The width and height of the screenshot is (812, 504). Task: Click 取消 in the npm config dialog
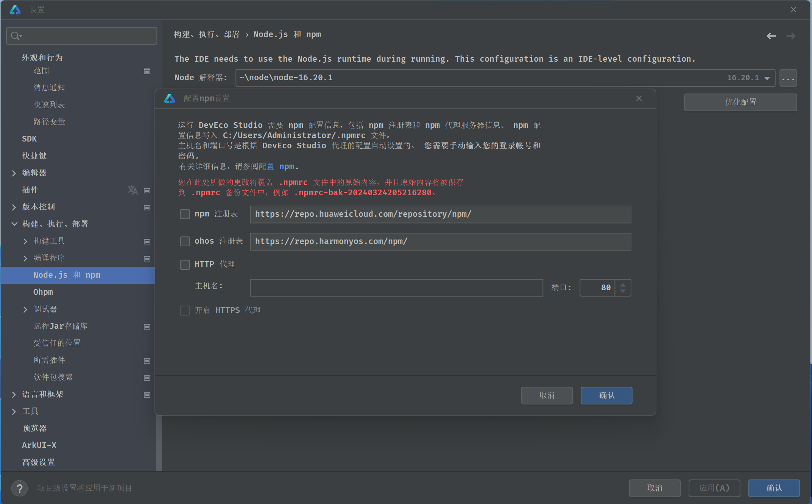point(547,395)
